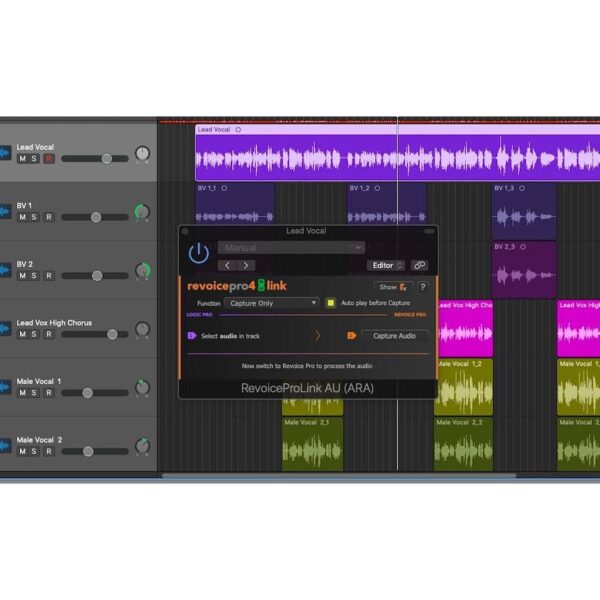The width and height of the screenshot is (600, 600).
Task: Close the Lead Vocal plugin window
Action: [185, 231]
